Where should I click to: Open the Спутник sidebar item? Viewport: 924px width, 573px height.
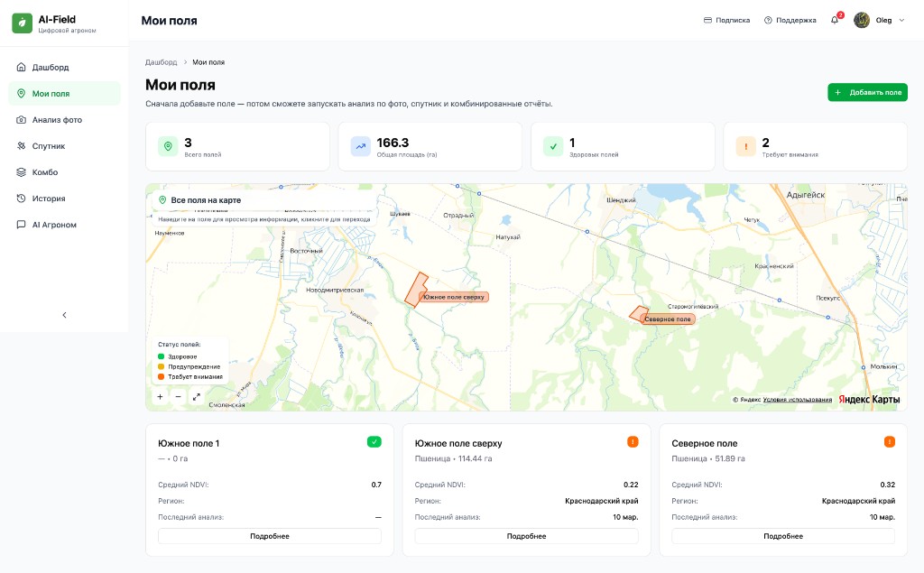coord(49,146)
